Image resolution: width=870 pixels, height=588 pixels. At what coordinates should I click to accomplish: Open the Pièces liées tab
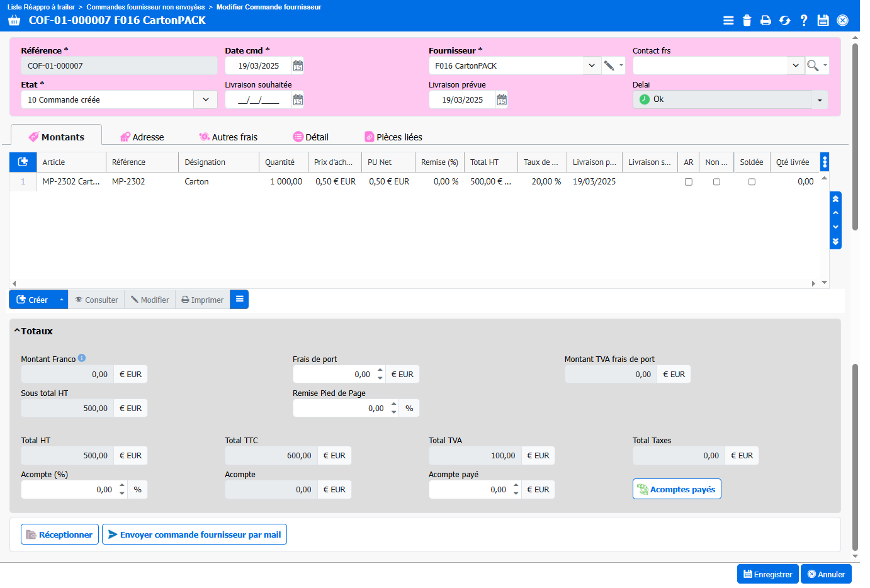point(393,137)
